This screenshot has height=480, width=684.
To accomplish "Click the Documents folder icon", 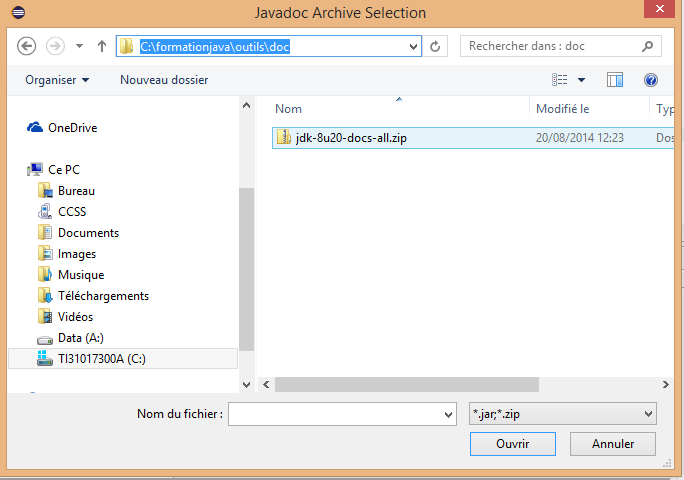I will coord(45,233).
